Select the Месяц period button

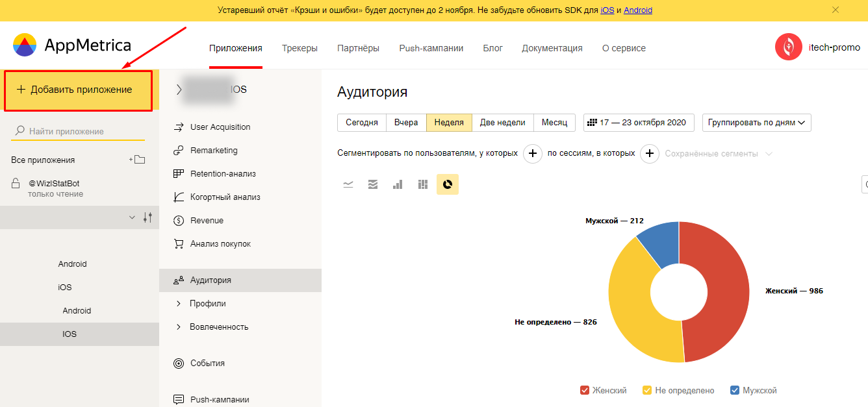coord(554,123)
